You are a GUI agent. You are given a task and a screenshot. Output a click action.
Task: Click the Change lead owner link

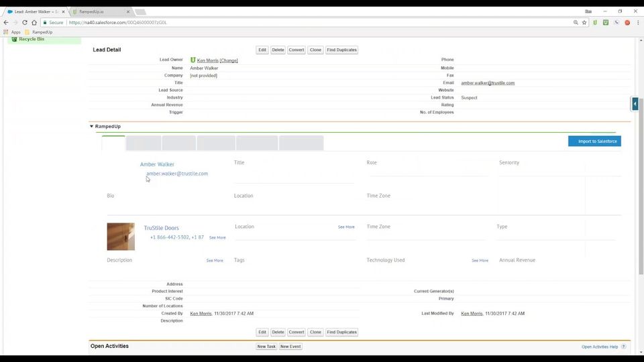pos(229,61)
